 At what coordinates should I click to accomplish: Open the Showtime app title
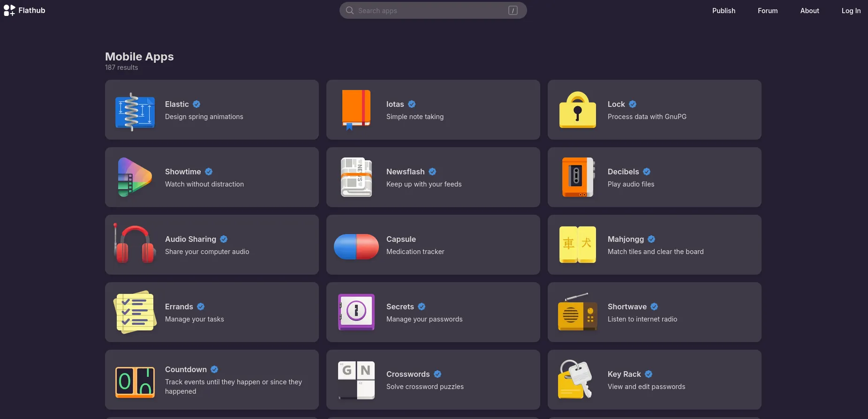tap(183, 172)
